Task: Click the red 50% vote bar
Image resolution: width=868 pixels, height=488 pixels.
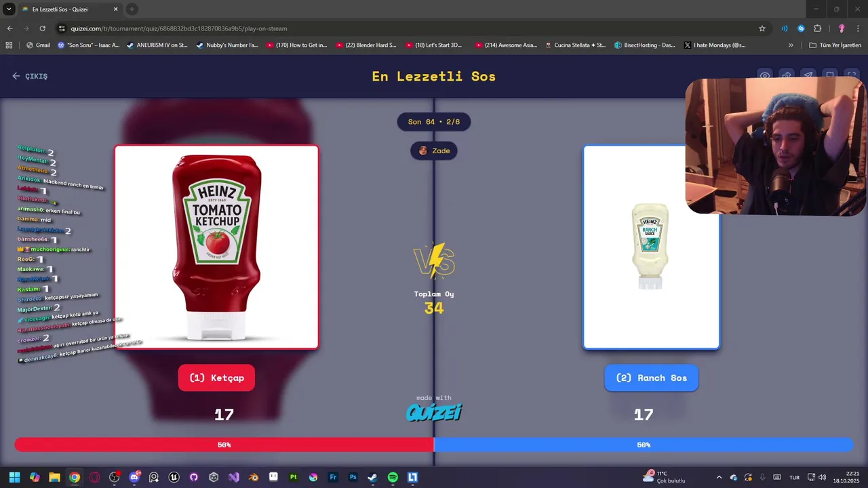Action: click(x=224, y=445)
